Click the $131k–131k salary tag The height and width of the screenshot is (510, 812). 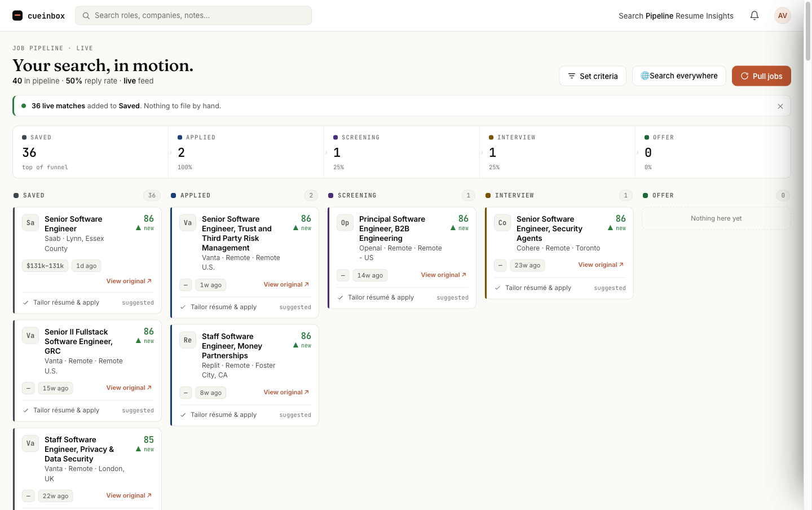pos(45,266)
